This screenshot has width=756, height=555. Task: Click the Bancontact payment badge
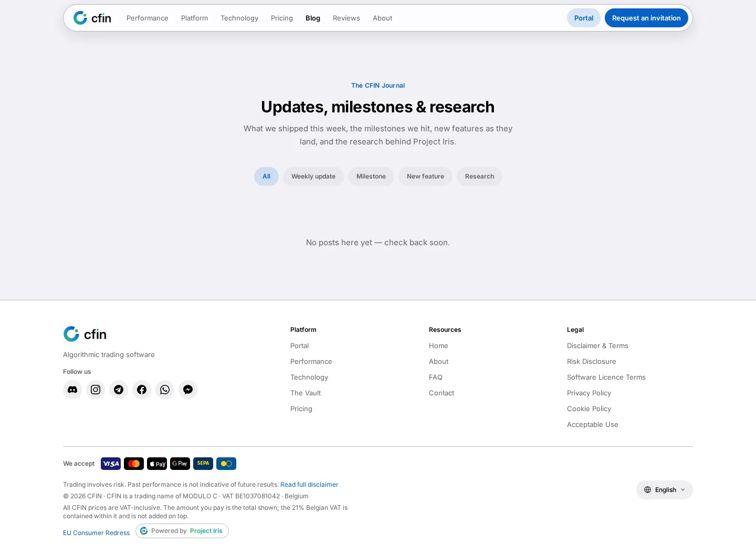point(226,464)
